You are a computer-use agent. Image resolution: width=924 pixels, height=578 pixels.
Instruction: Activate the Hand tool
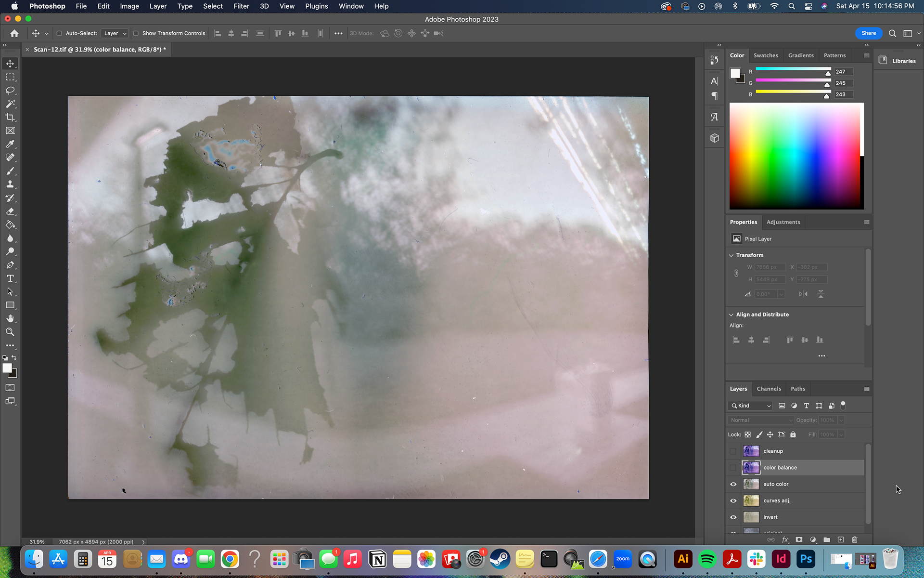click(10, 318)
